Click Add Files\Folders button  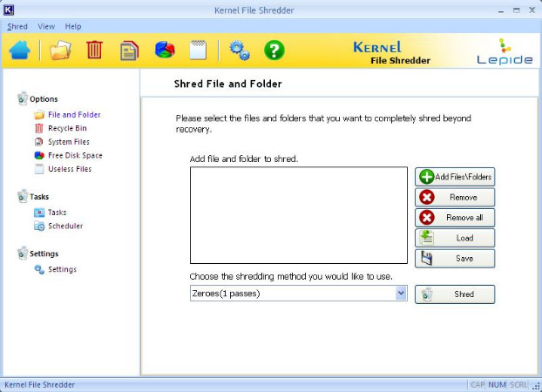(x=455, y=177)
